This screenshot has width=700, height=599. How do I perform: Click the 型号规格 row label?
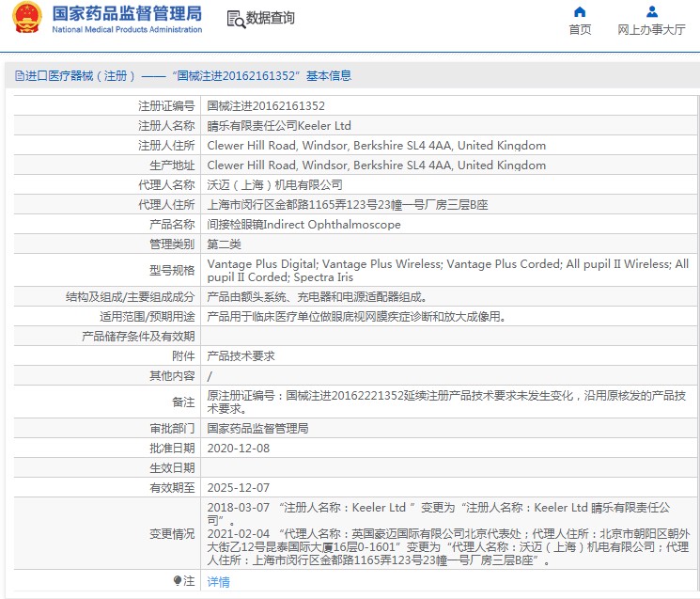pos(172,270)
